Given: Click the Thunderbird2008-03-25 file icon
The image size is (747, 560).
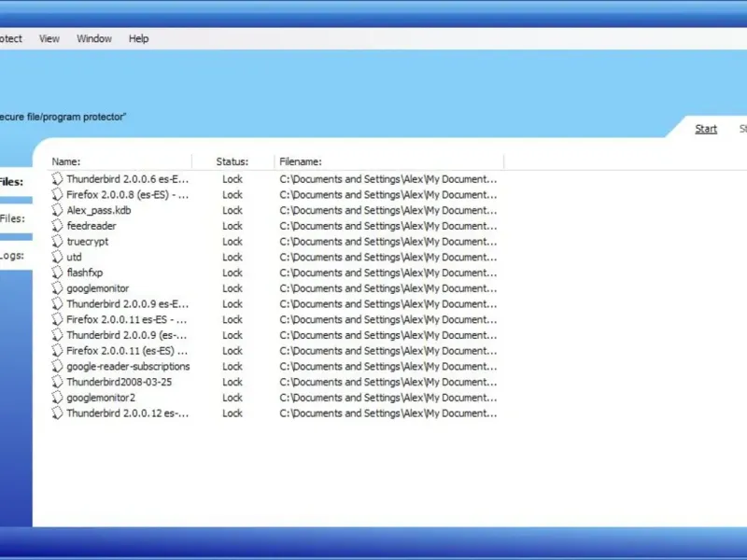Looking at the screenshot, I should pyautogui.click(x=57, y=382).
